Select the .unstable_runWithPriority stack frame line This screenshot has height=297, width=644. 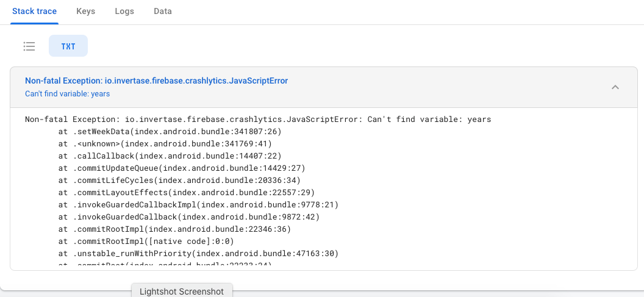(198, 253)
